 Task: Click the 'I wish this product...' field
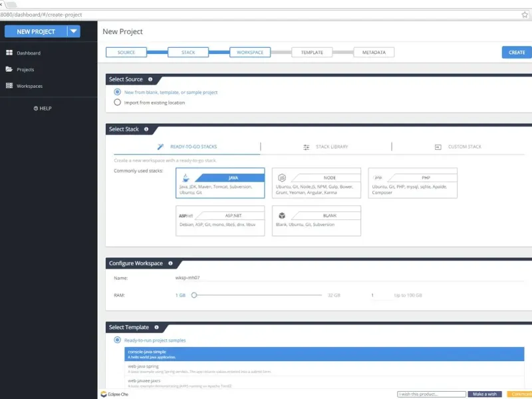[432, 394]
